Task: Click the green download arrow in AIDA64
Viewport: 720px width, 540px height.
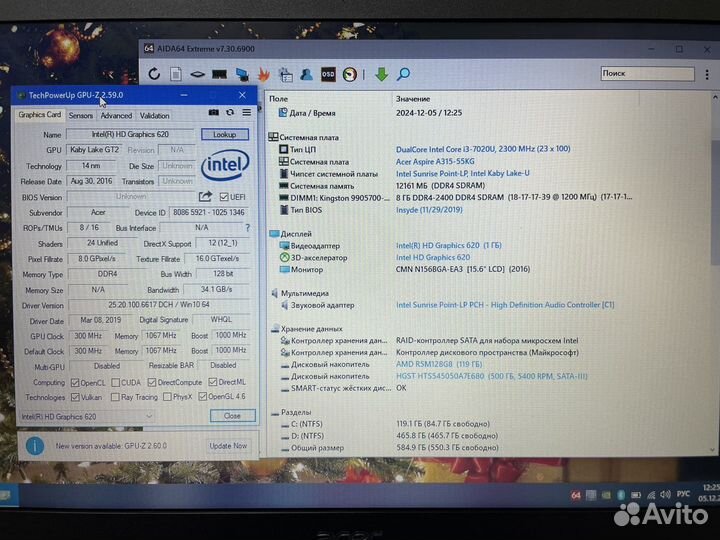Action: [382, 74]
